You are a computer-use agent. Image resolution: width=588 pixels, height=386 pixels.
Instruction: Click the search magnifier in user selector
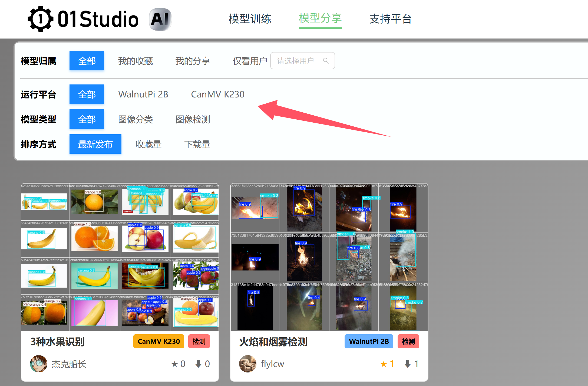click(x=326, y=61)
